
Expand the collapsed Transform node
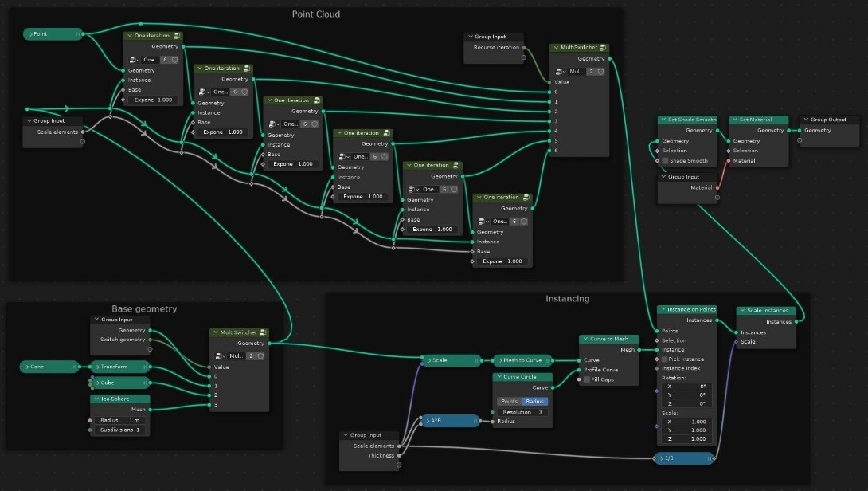(x=97, y=367)
